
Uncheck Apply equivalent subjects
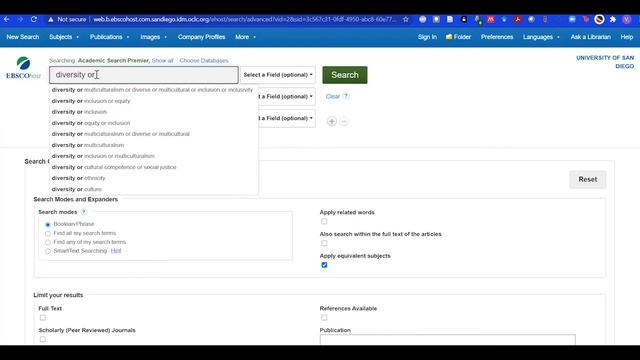pyautogui.click(x=324, y=265)
